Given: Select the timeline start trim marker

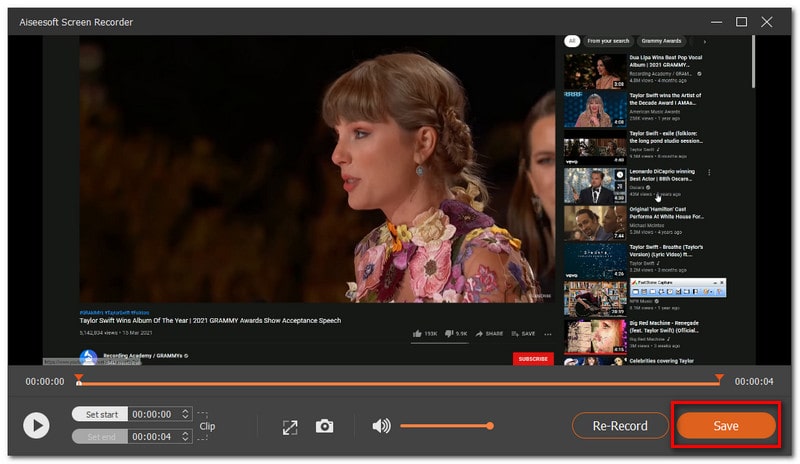Looking at the screenshot, I should click(x=79, y=378).
